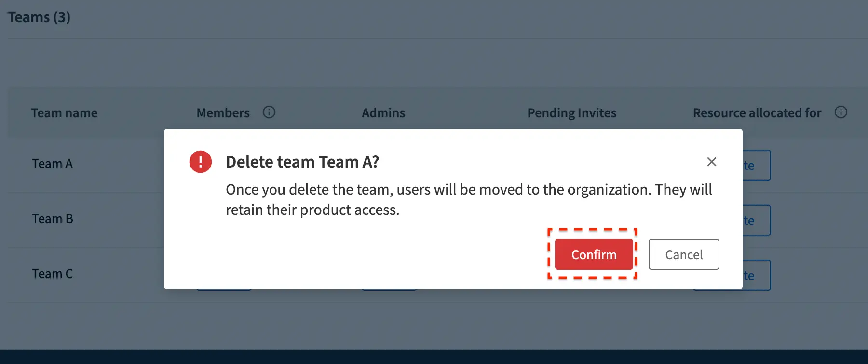Select Team C in the team list
Screen dimensions: 868x364
[x=53, y=274]
